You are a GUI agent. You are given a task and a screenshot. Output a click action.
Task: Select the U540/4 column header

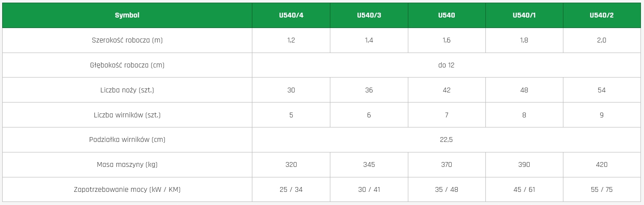point(291,15)
